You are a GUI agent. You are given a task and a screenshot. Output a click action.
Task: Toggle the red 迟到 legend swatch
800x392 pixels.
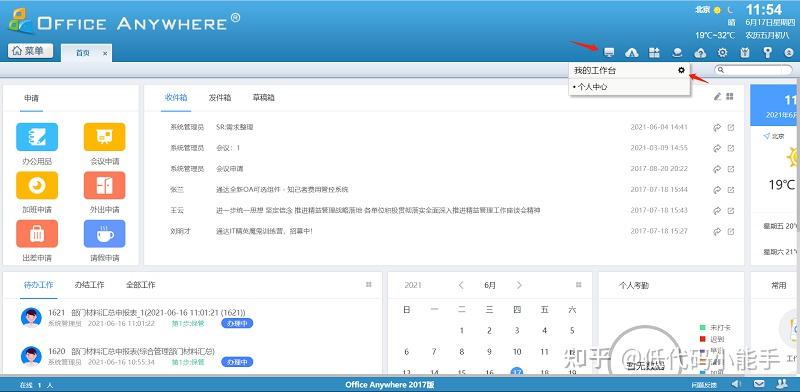[703, 339]
